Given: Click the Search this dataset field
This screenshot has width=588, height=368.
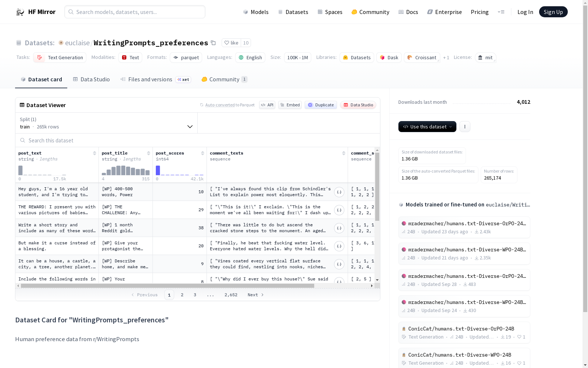Looking at the screenshot, I should (x=198, y=140).
